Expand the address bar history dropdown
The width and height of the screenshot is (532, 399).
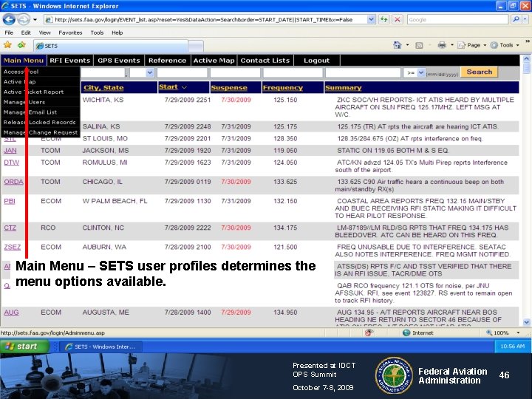371,20
